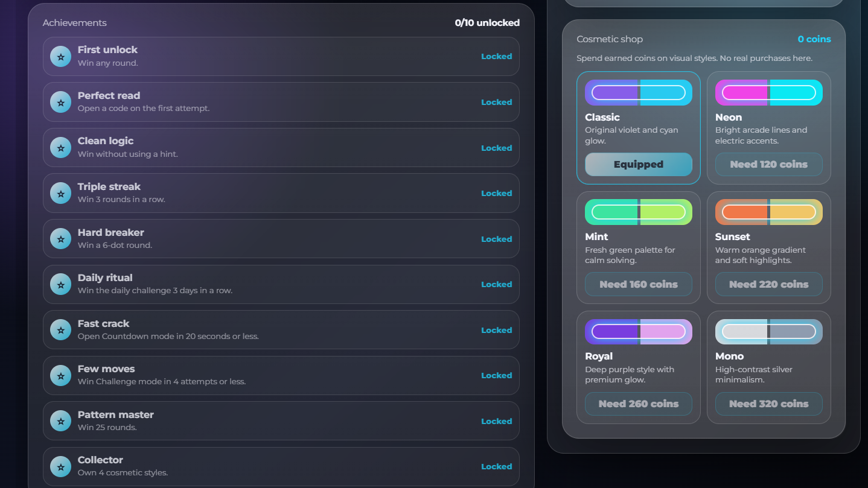This screenshot has width=868, height=488.
Task: Click the star icon for Clean logic
Action: (60, 148)
